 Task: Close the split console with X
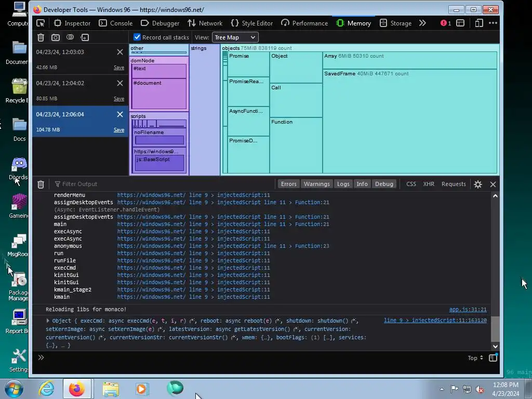493,184
